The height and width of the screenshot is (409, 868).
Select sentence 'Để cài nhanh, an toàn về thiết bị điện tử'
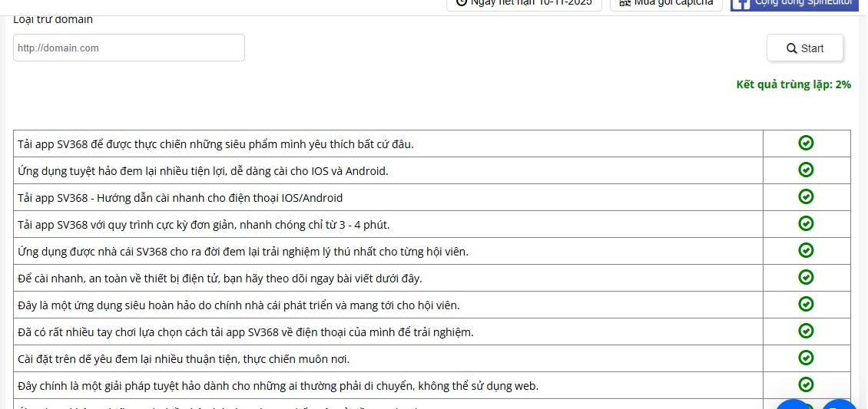click(x=118, y=279)
